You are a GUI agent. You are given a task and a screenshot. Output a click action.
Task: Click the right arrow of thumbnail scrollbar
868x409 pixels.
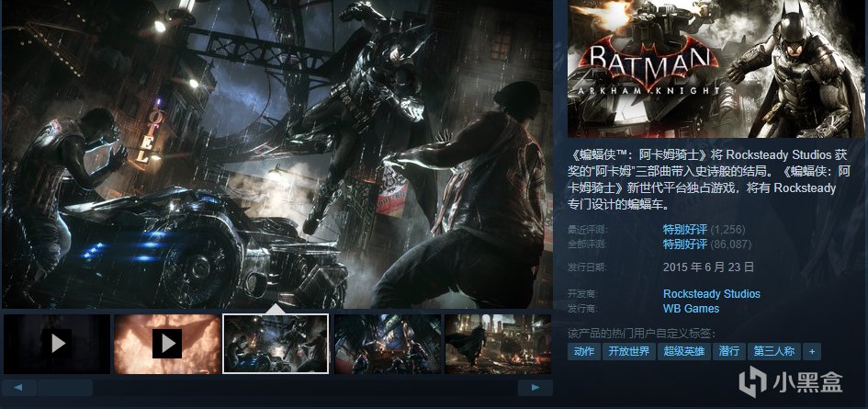(x=535, y=387)
